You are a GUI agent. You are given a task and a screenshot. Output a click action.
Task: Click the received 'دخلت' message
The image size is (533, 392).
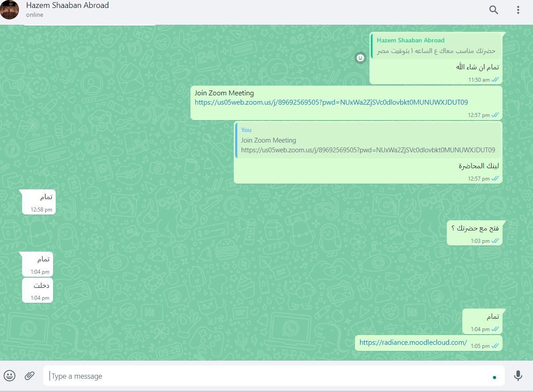click(38, 290)
